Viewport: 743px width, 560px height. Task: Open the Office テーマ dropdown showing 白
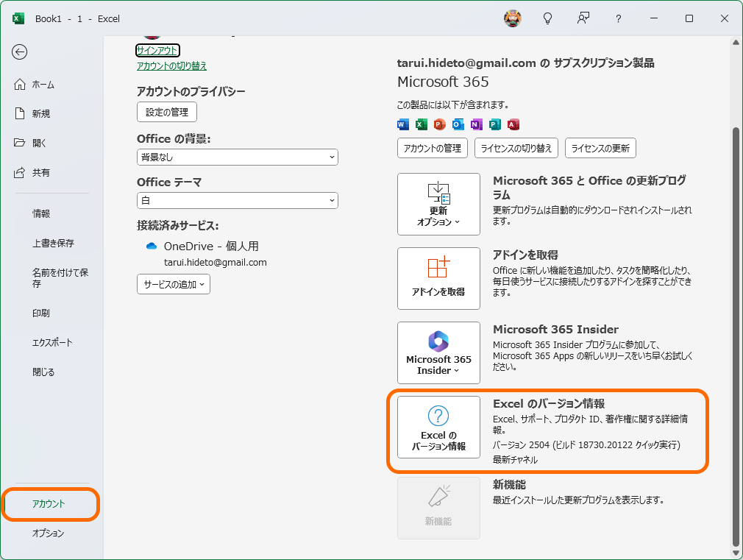tap(237, 200)
